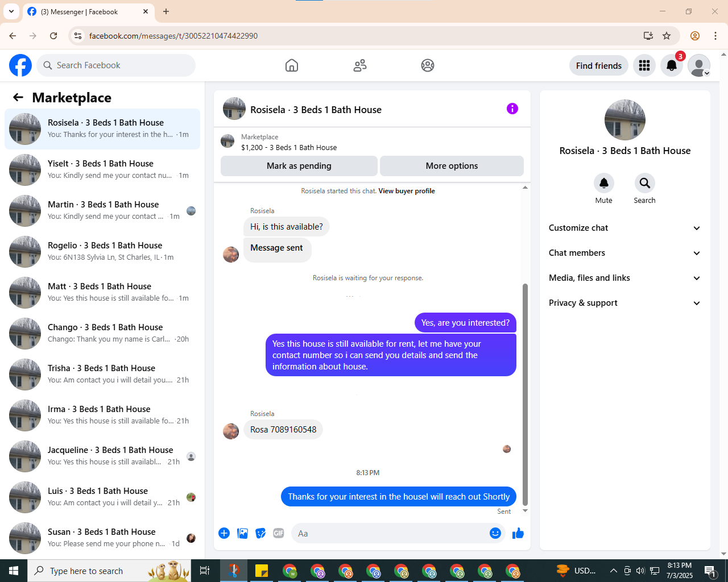Open the Luis 3 Beds conversation
Viewport: 728px width, 582px height.
102,497
